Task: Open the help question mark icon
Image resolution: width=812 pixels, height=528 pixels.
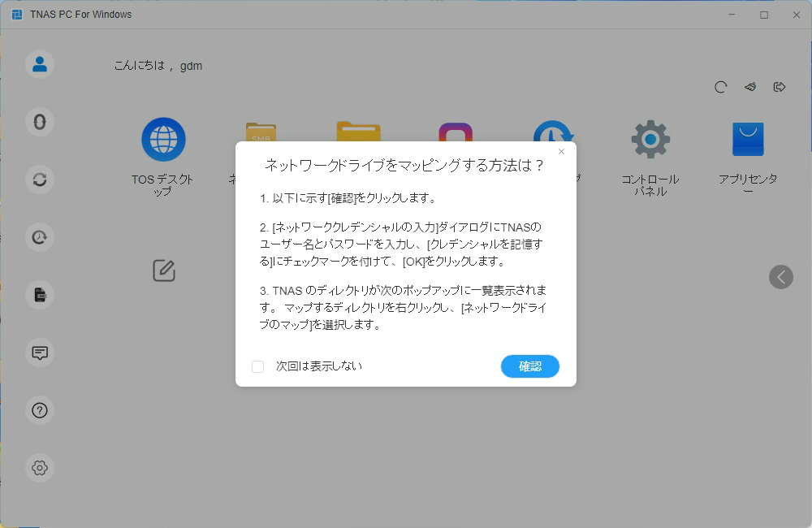Action: tap(40, 410)
